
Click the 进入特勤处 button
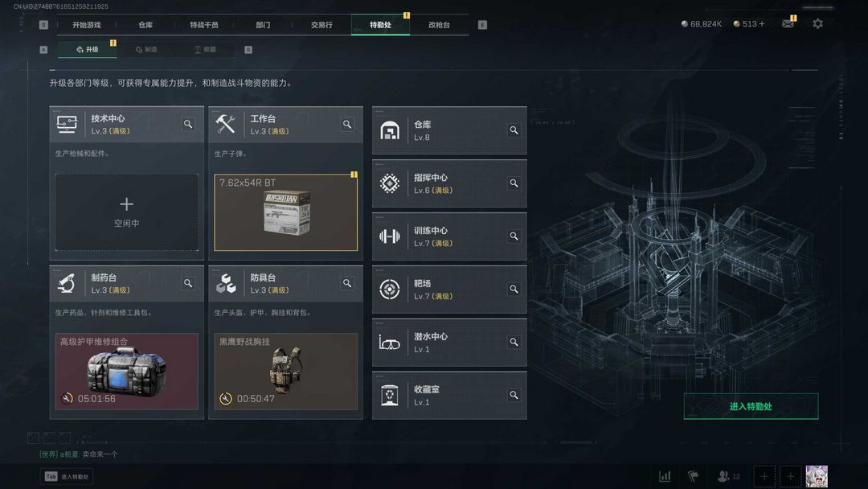(751, 406)
